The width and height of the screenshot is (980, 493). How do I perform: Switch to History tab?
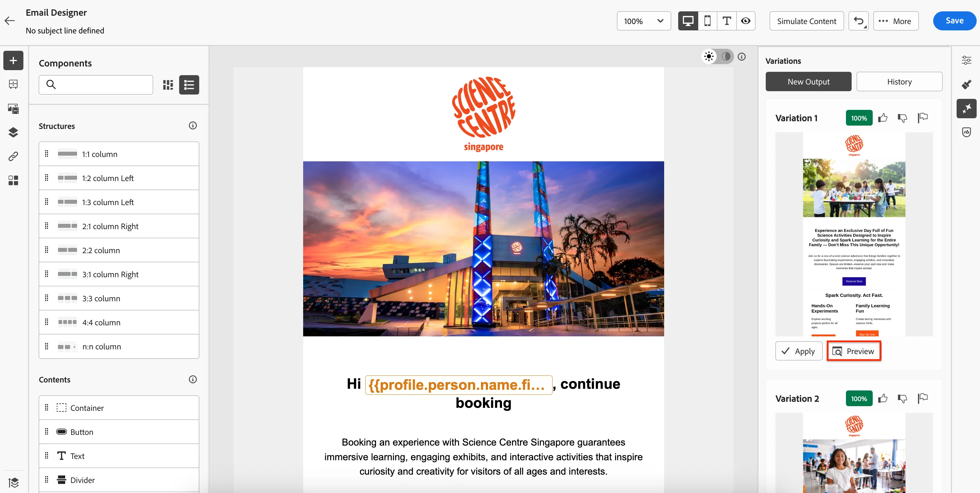coord(899,82)
